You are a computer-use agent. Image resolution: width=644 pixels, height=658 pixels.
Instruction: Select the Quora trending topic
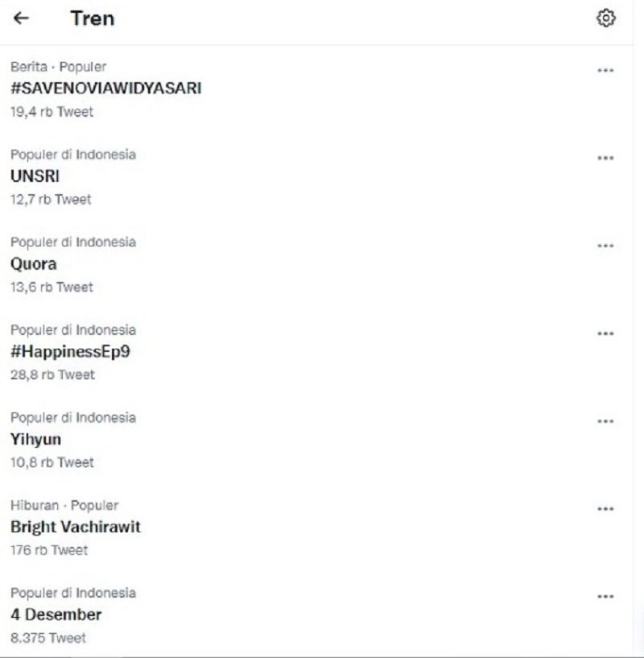coord(34,264)
